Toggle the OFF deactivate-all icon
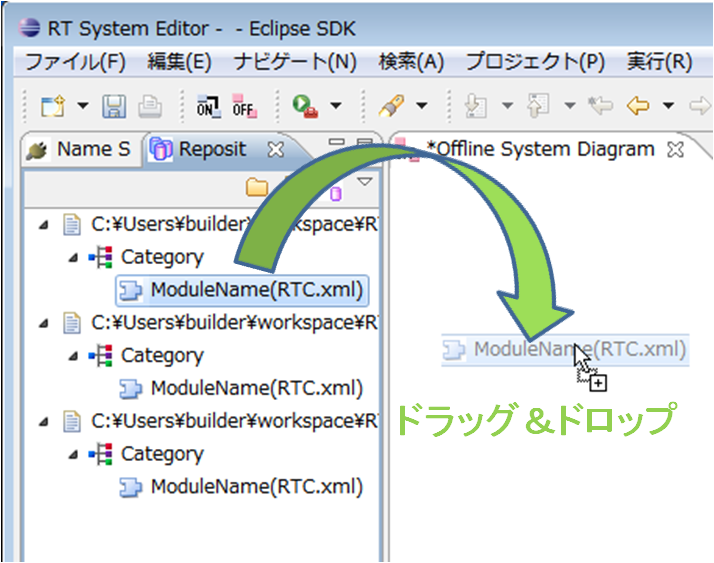The width and height of the screenshot is (714, 563). (x=245, y=107)
